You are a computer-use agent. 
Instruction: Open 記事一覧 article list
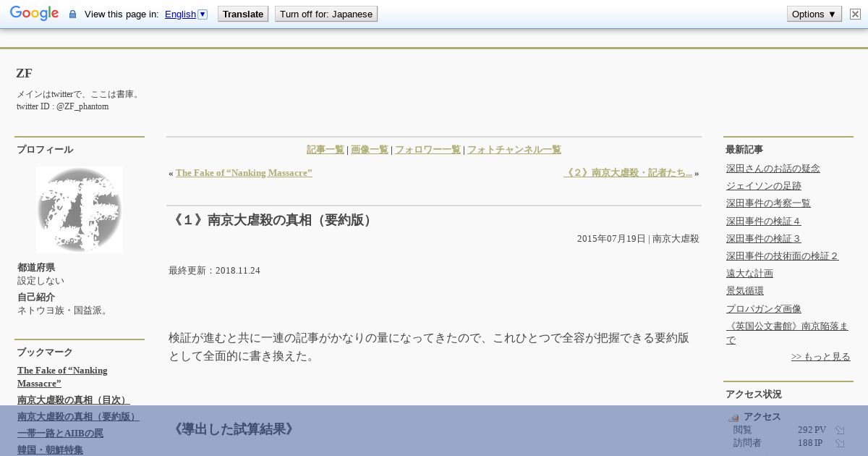[325, 150]
